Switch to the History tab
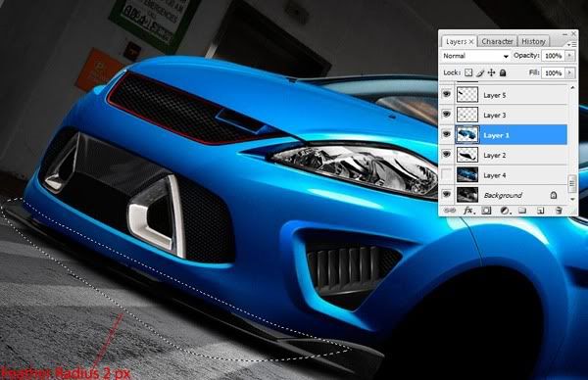 [533, 41]
